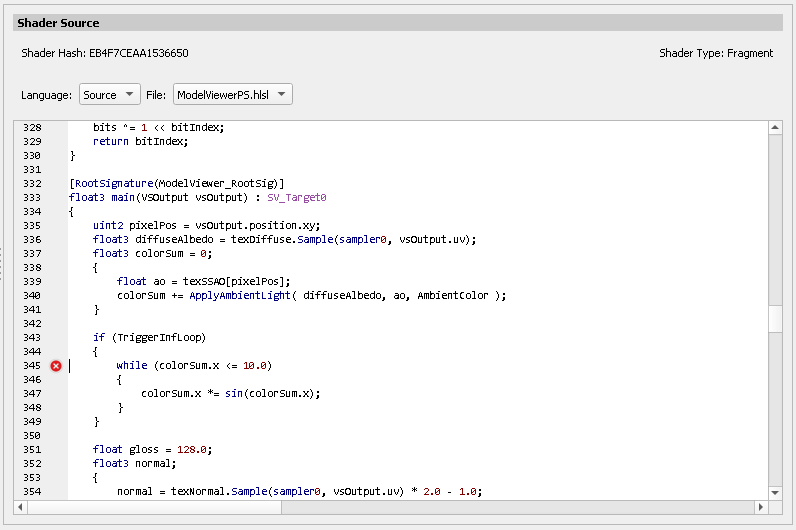Viewport: 796px width, 530px height.
Task: Place cursor on the while loop line
Action: (x=194, y=366)
